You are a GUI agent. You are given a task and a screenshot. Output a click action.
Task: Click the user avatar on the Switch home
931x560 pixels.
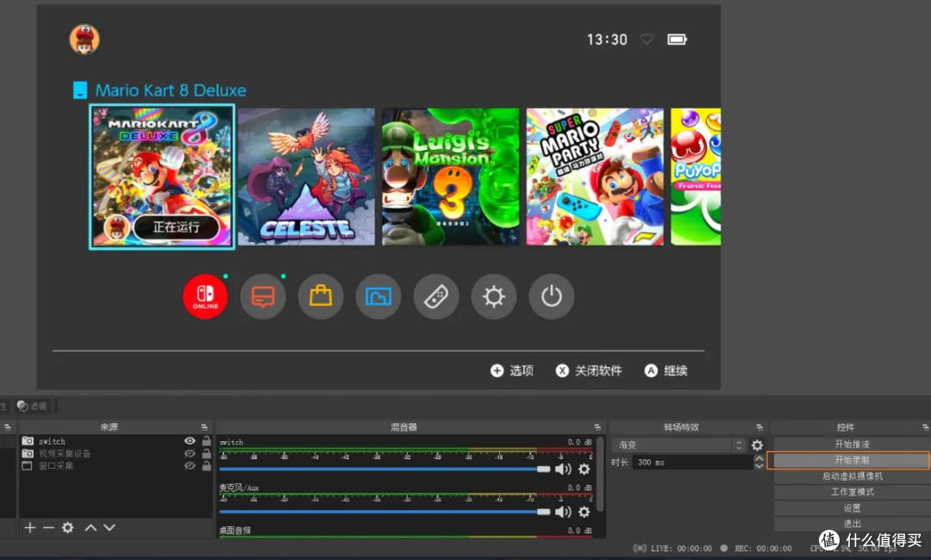[84, 40]
